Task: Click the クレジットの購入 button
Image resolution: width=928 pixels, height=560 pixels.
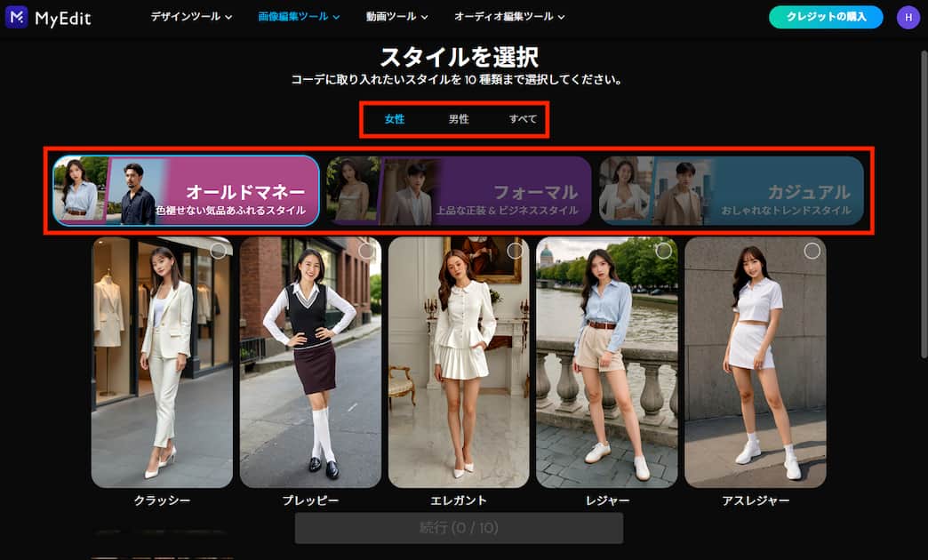Action: tap(826, 17)
